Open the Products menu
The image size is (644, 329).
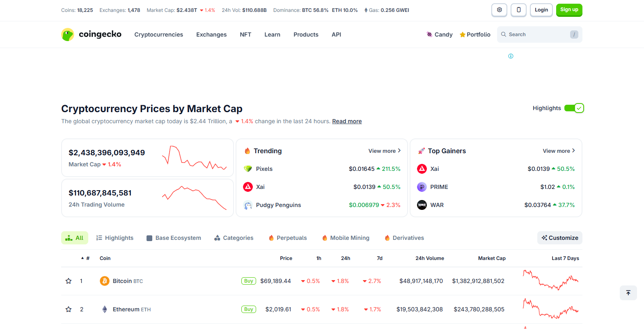point(306,35)
